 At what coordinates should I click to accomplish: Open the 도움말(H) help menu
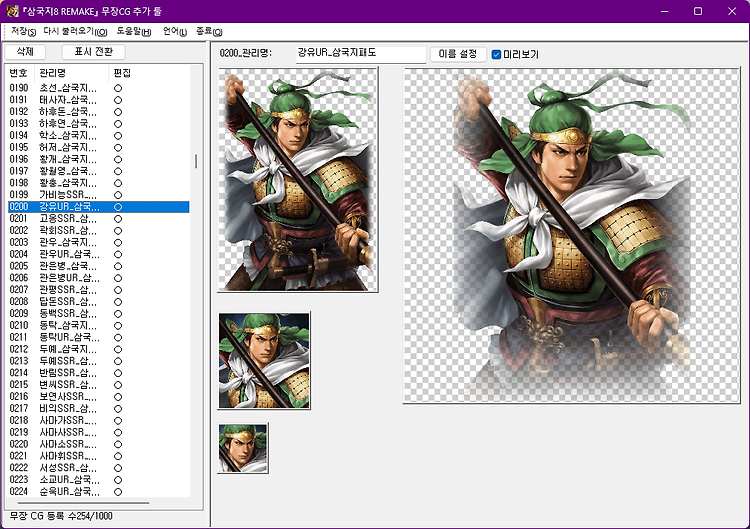pyautogui.click(x=134, y=32)
